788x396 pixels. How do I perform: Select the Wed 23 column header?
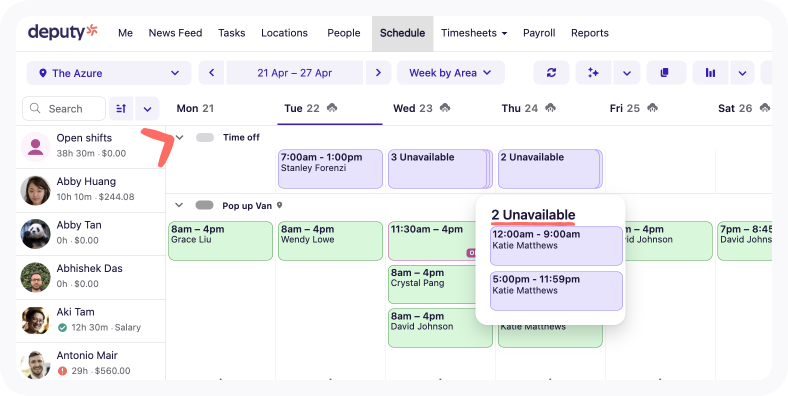(x=413, y=108)
